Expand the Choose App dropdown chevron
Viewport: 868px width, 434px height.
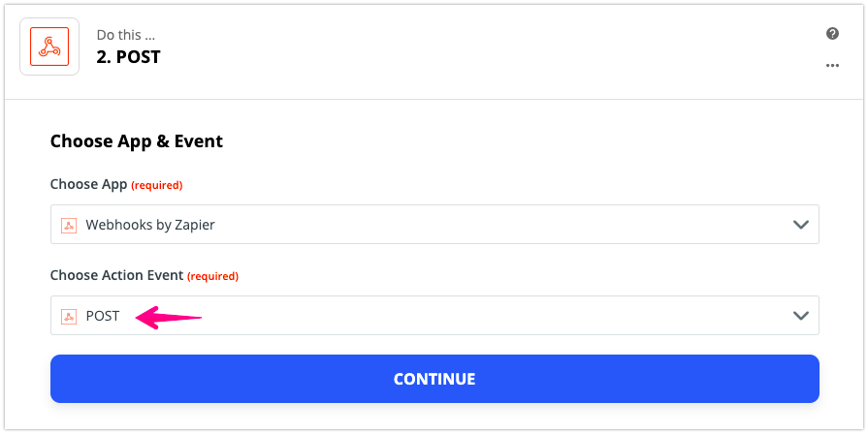800,225
